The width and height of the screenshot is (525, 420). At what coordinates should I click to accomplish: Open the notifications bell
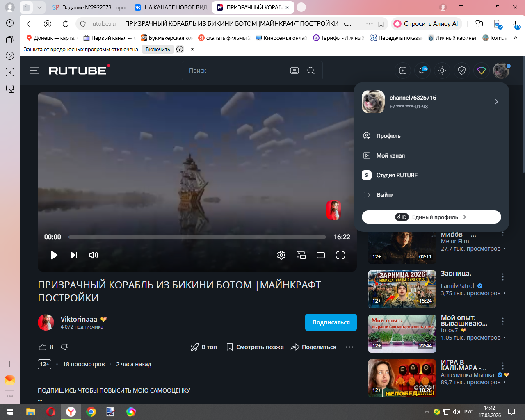click(422, 71)
